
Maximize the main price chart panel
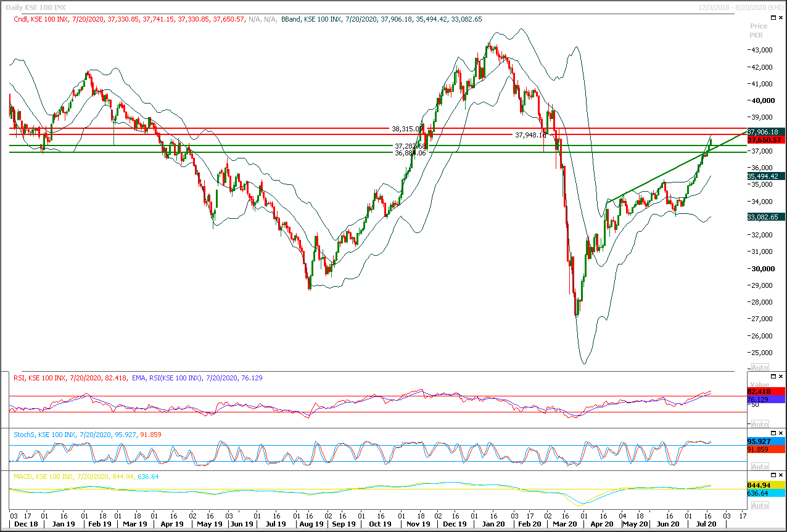(x=772, y=19)
